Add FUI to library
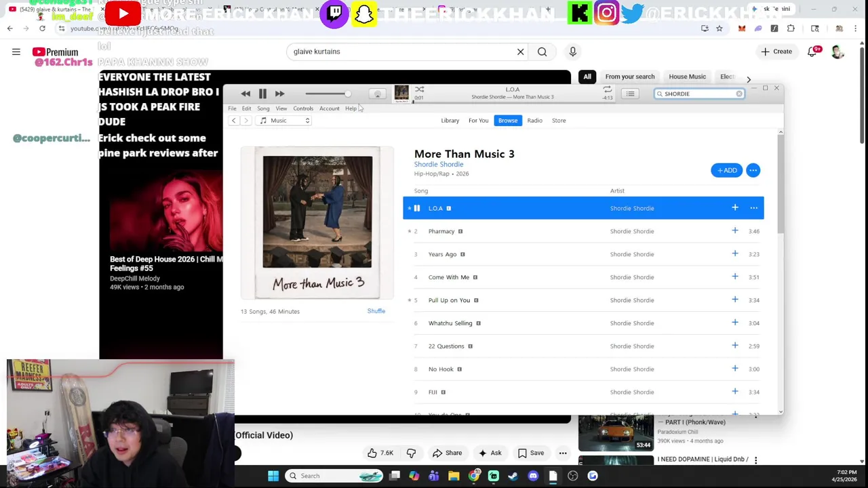The image size is (868, 488). pyautogui.click(x=735, y=392)
